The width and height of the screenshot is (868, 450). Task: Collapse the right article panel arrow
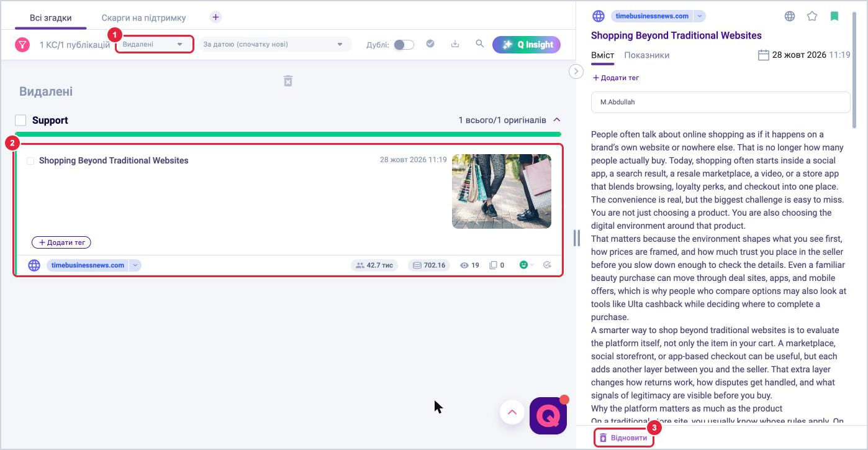point(576,71)
